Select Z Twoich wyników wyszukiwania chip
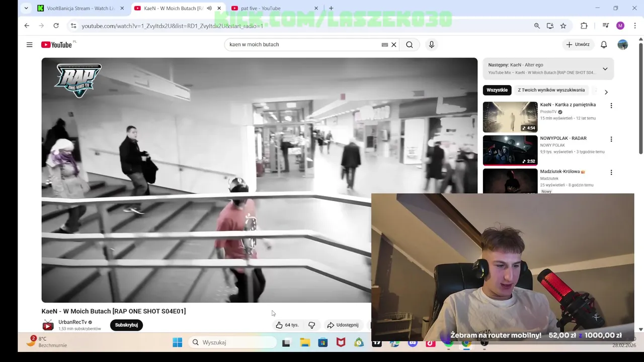The image size is (644, 362). pyautogui.click(x=551, y=90)
